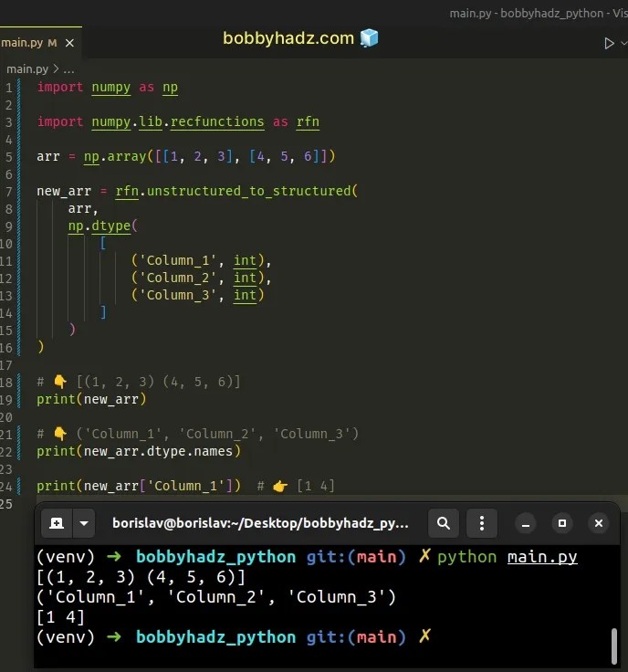Close the terminal window
This screenshot has width=628, height=672.
point(599,523)
